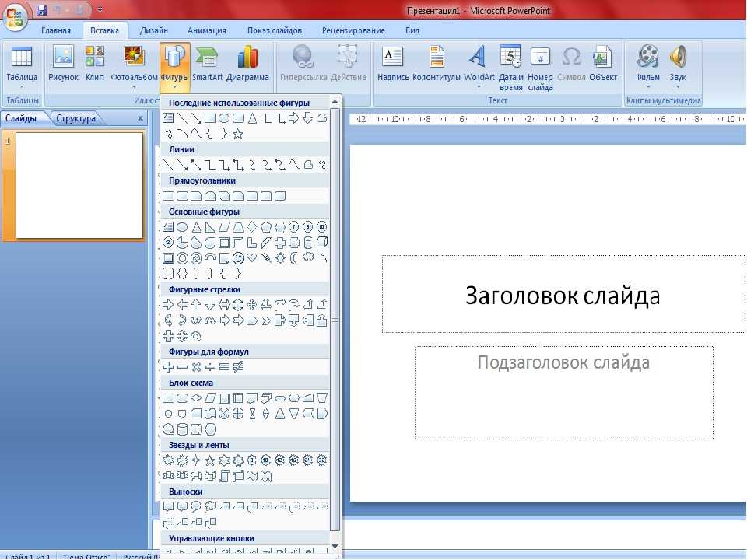747x560 pixels.
Task: Pick the multiplication sign formula shape
Action: pos(196,366)
